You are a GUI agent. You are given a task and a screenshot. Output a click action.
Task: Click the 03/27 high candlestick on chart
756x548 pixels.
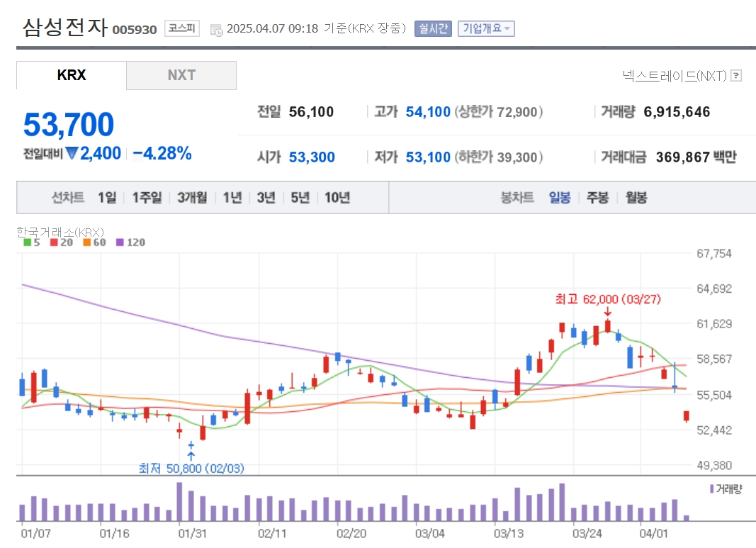click(607, 326)
